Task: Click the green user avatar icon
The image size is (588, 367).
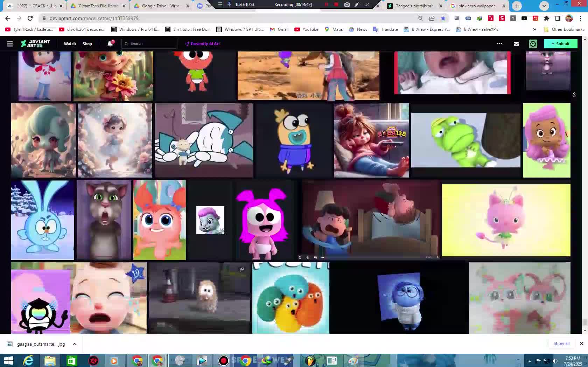Action: click(533, 44)
